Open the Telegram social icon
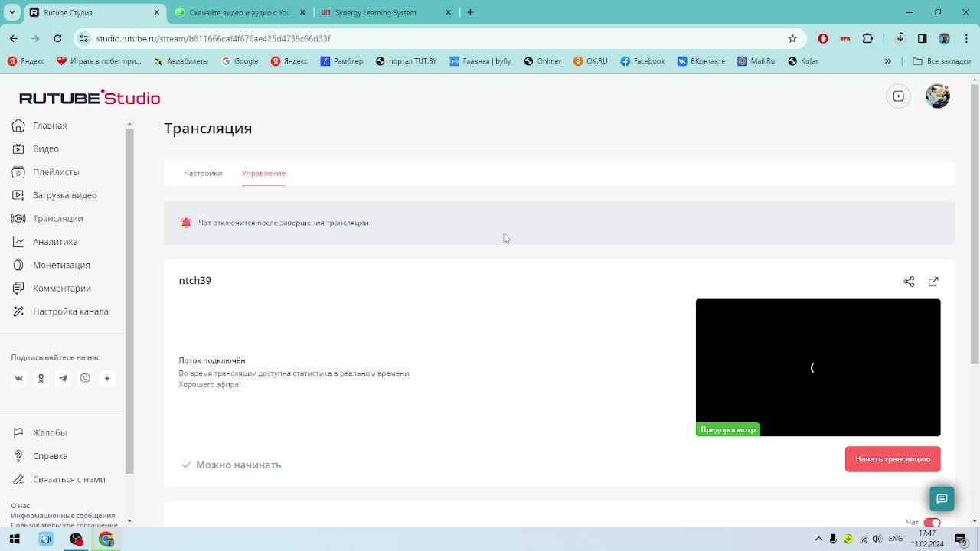Image resolution: width=980 pixels, height=551 pixels. point(63,378)
